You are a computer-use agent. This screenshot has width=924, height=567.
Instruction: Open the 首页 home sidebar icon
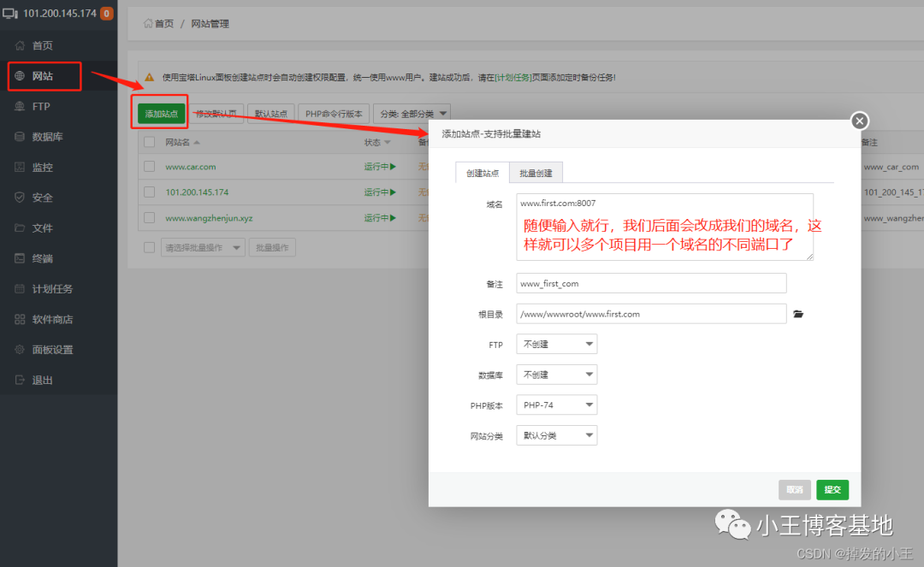click(x=20, y=45)
